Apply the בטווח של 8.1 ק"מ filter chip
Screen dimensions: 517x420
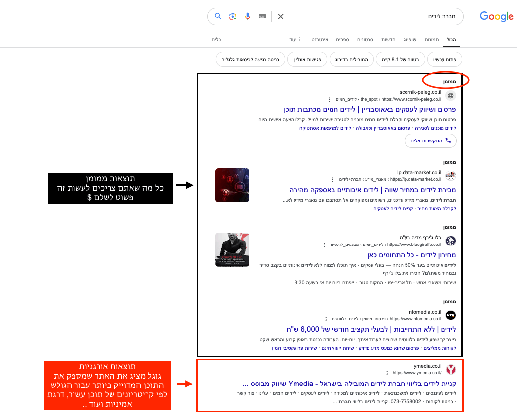coord(400,59)
